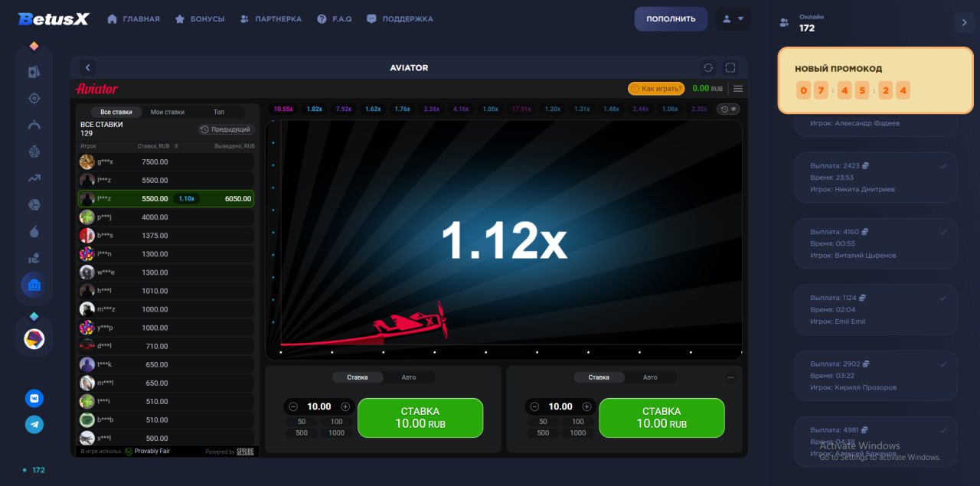
Task: Click the VK social icon in sidebar
Action: pyautogui.click(x=34, y=398)
